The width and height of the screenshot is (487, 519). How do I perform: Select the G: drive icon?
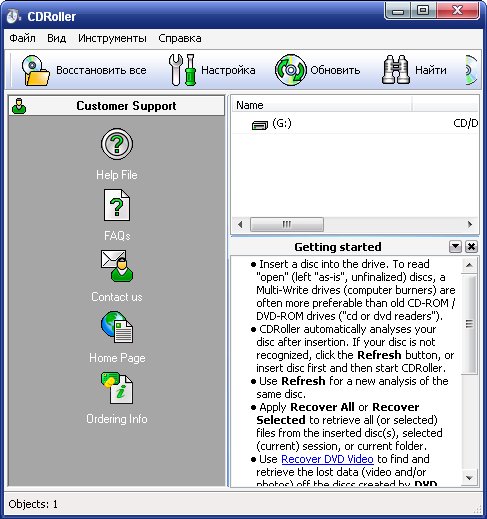(260, 125)
